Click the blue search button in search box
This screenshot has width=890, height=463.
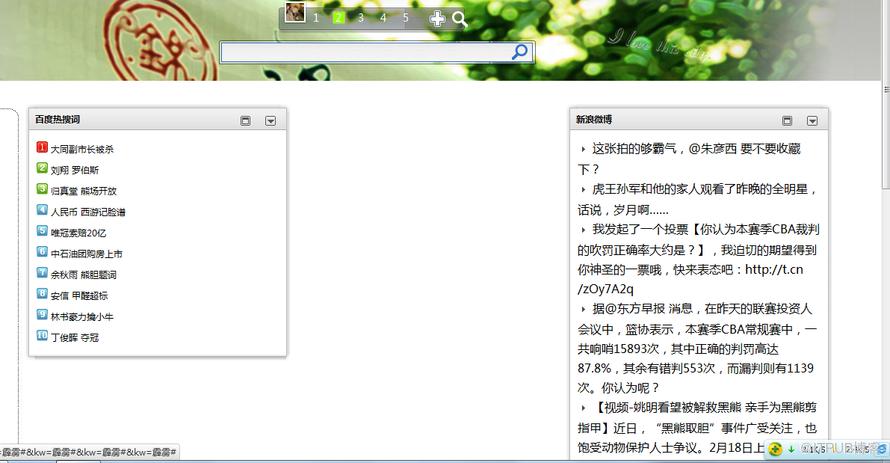[x=519, y=52]
